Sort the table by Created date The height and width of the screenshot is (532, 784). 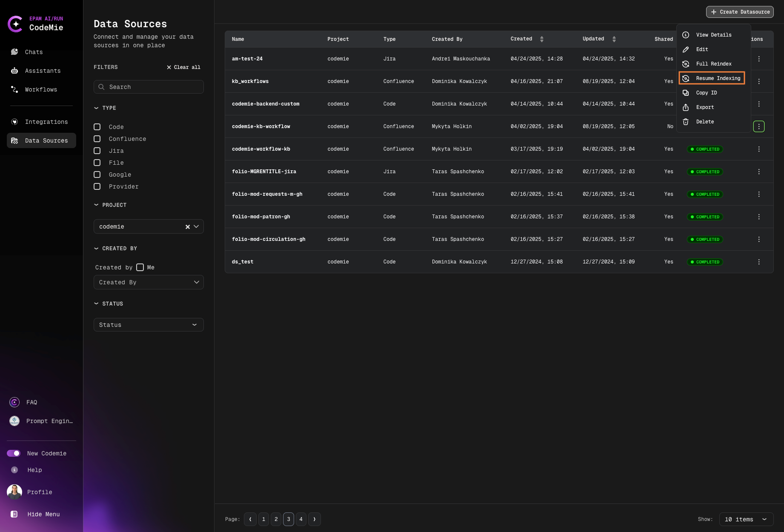coord(541,39)
